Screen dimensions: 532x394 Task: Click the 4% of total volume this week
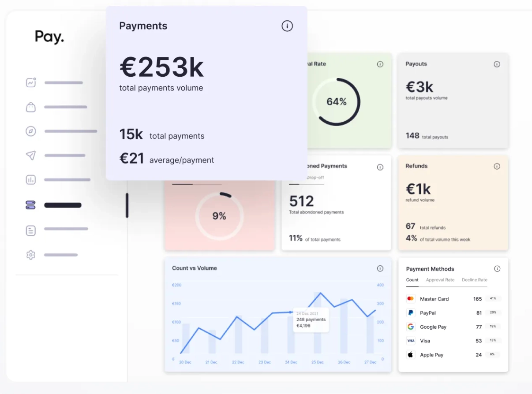(x=412, y=238)
